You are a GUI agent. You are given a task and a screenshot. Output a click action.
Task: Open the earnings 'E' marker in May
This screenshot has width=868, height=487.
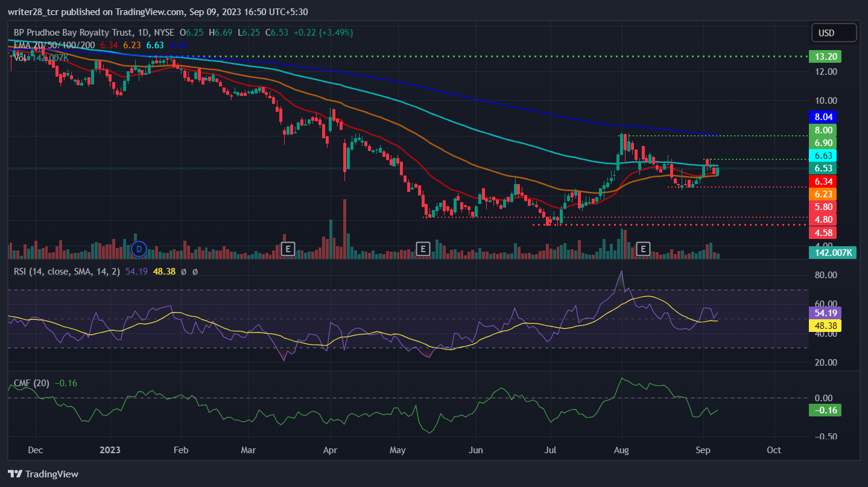coord(423,248)
